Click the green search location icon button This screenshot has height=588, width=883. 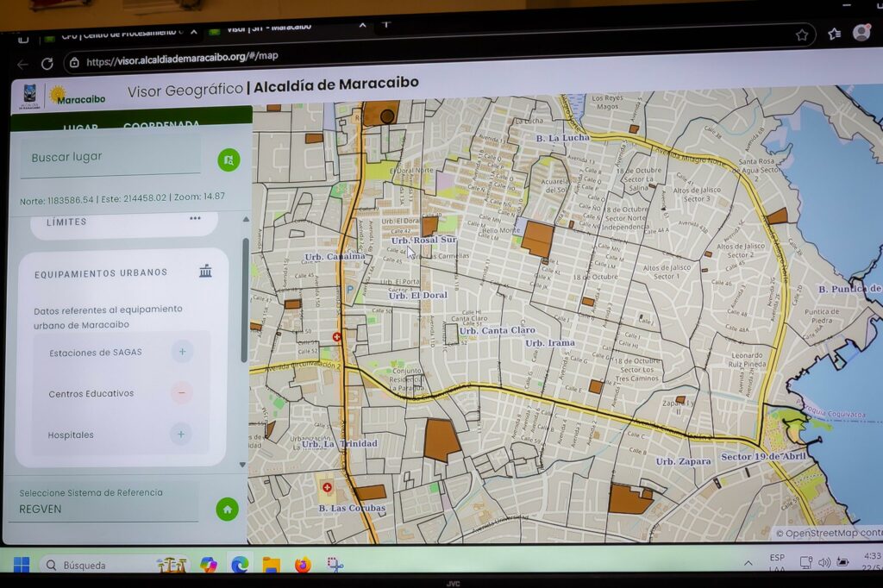pos(229,160)
